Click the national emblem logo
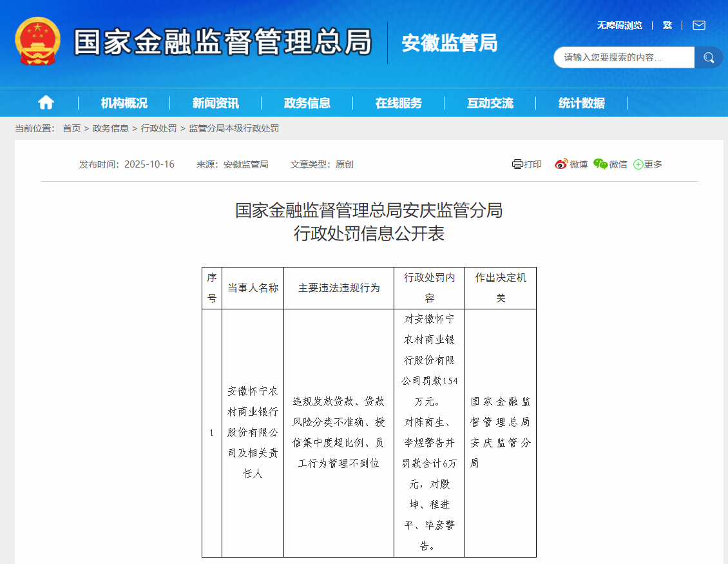 [37, 41]
